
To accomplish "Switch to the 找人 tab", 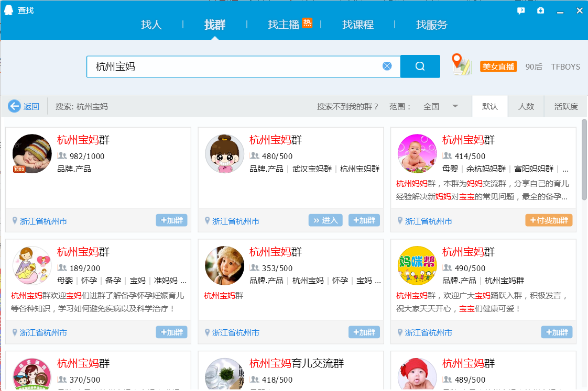I will 151,25.
